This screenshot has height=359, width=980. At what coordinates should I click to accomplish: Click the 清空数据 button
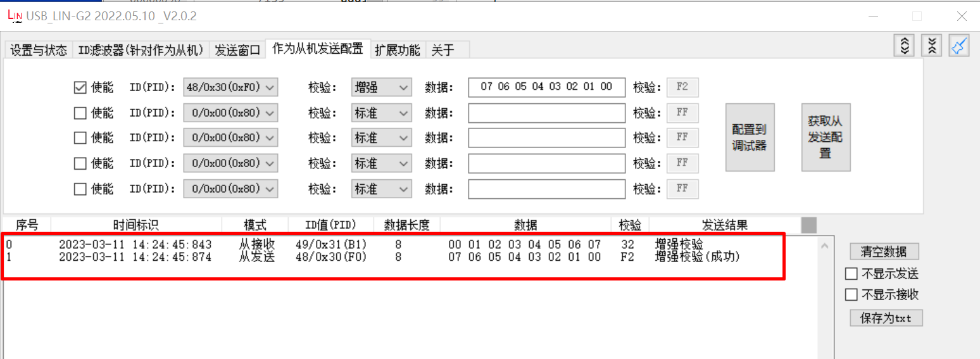pos(884,251)
